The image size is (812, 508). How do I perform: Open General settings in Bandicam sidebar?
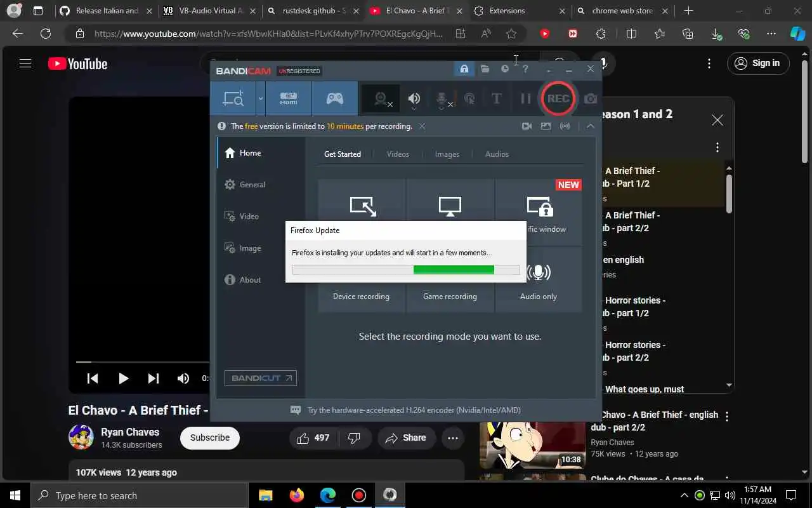coord(261,185)
